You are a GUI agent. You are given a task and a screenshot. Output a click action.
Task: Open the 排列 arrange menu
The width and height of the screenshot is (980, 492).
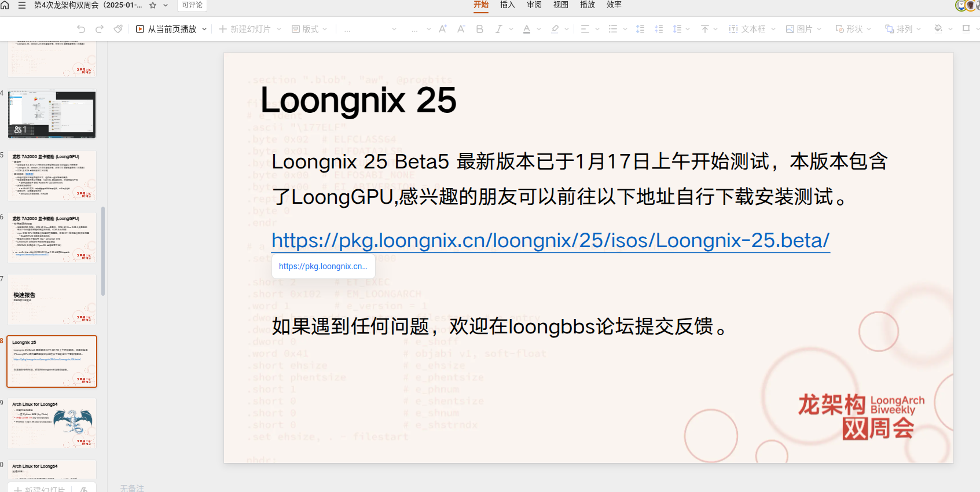pos(898,29)
